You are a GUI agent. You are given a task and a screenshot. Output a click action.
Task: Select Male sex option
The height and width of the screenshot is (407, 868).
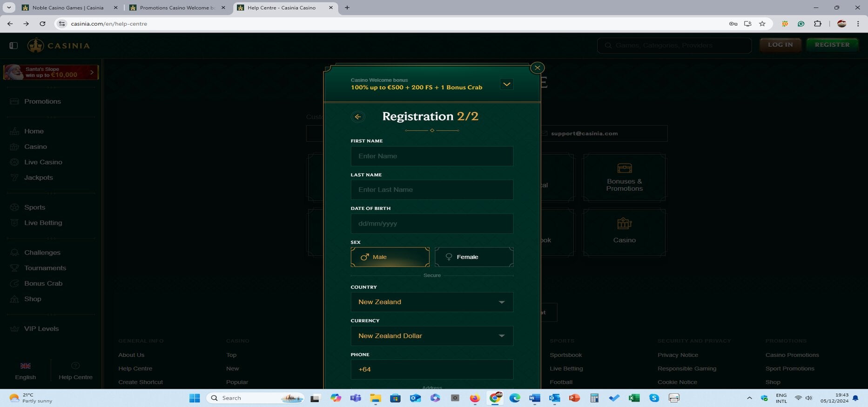pos(390,257)
